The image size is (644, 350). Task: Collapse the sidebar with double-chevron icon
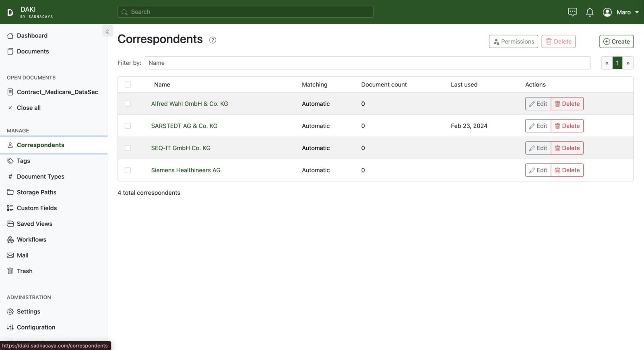107,31
